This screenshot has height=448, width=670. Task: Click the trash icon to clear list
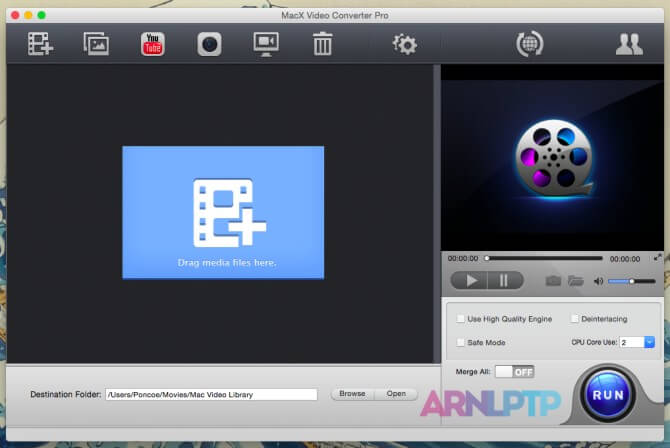322,44
